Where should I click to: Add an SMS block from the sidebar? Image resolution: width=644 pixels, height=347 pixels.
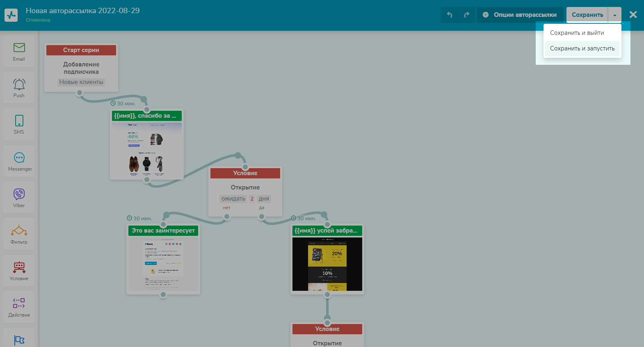click(x=19, y=124)
